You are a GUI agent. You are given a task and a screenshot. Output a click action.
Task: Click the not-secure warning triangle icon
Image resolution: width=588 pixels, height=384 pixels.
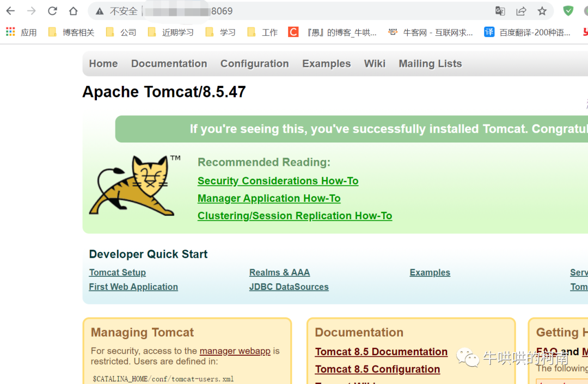click(100, 11)
